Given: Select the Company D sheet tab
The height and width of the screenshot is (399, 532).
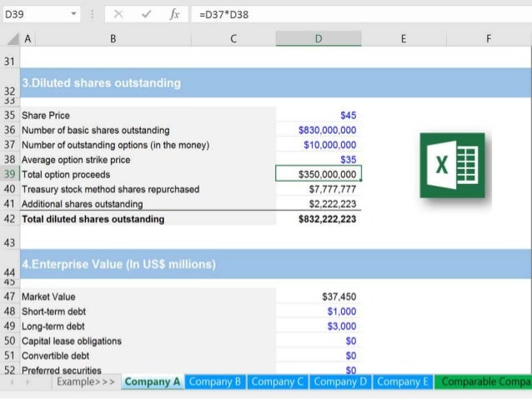Looking at the screenshot, I should click(x=340, y=382).
